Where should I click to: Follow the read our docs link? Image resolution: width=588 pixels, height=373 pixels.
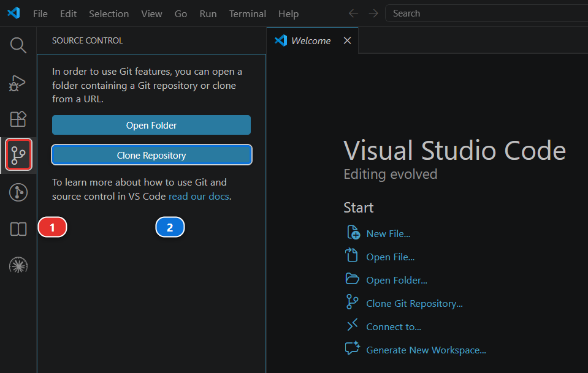[x=199, y=196]
